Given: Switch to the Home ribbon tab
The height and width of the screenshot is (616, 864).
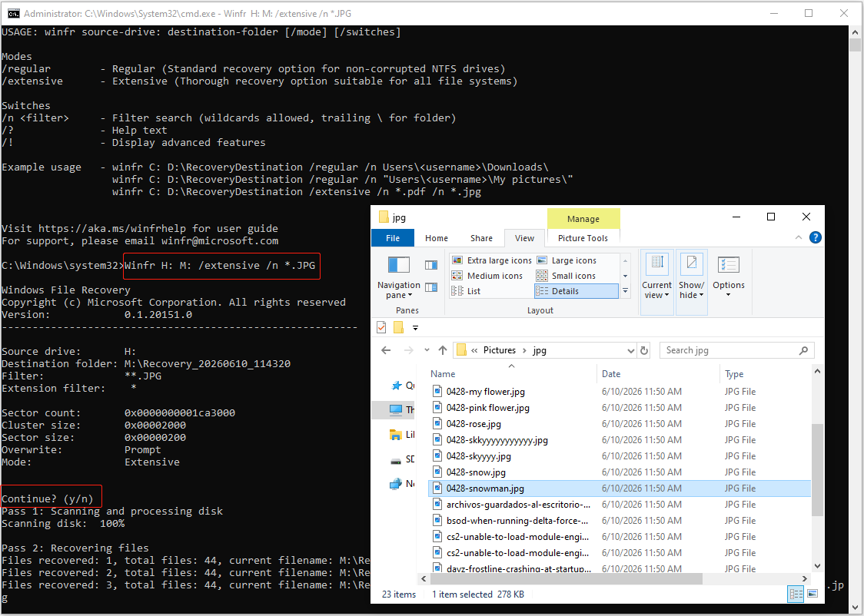Looking at the screenshot, I should click(x=437, y=238).
